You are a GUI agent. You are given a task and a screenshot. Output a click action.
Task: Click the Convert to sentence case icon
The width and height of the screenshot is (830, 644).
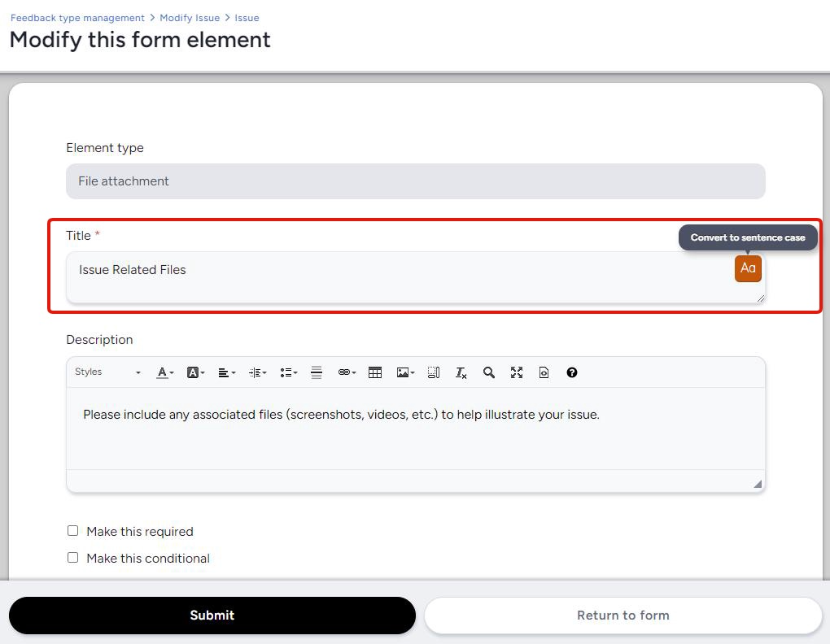click(x=748, y=268)
